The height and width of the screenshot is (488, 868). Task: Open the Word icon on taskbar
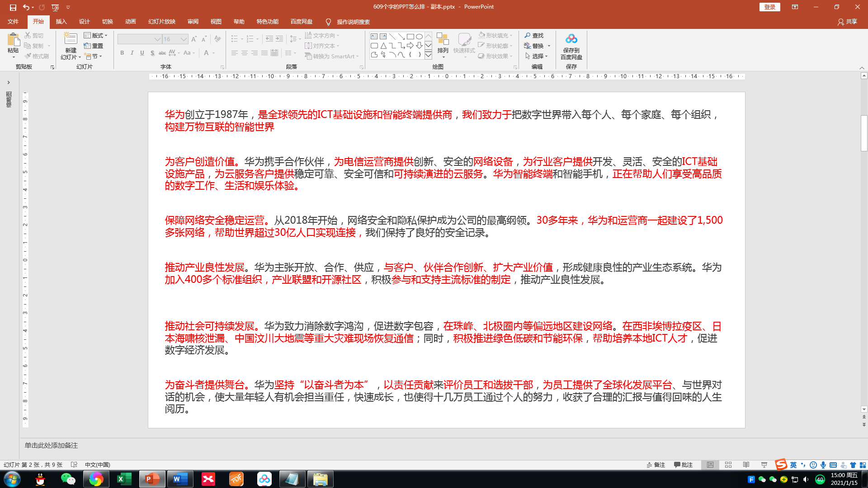click(x=180, y=479)
